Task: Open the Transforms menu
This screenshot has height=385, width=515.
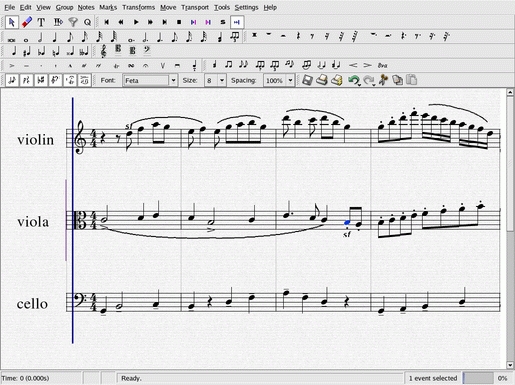Action: 138,7
